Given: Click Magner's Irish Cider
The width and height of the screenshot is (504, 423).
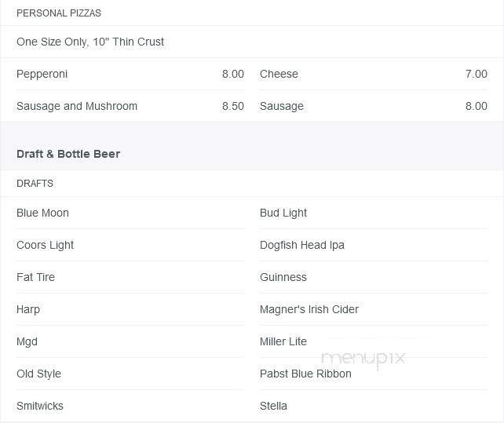Looking at the screenshot, I should pyautogui.click(x=309, y=309).
